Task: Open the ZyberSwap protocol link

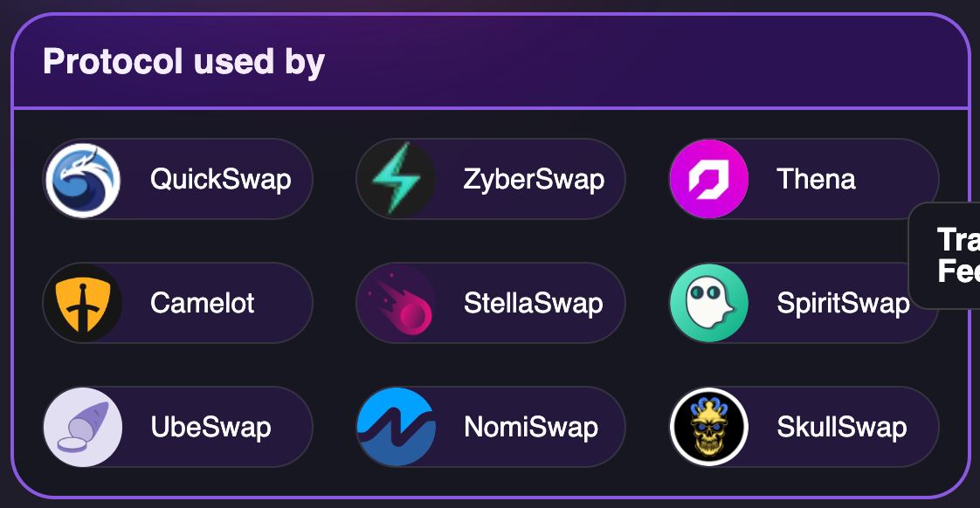Action: [x=491, y=179]
